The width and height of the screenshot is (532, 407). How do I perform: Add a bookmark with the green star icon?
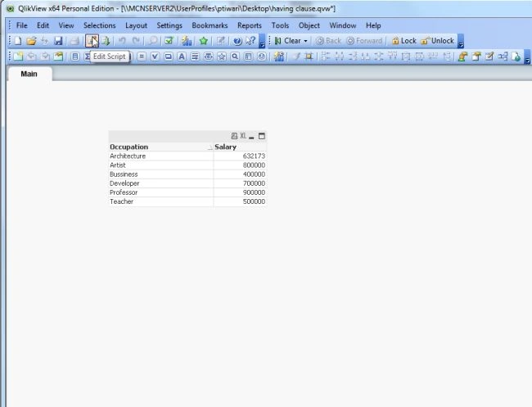(x=204, y=41)
